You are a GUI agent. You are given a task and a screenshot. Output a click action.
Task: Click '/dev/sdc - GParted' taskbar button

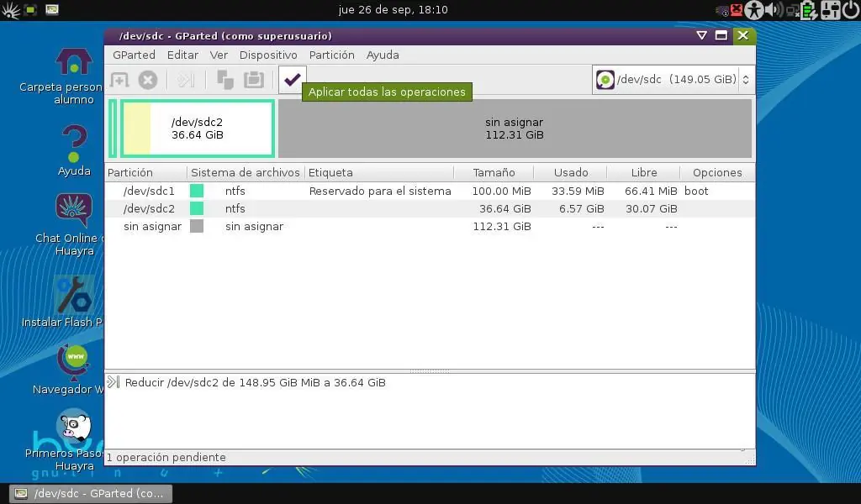(x=91, y=494)
